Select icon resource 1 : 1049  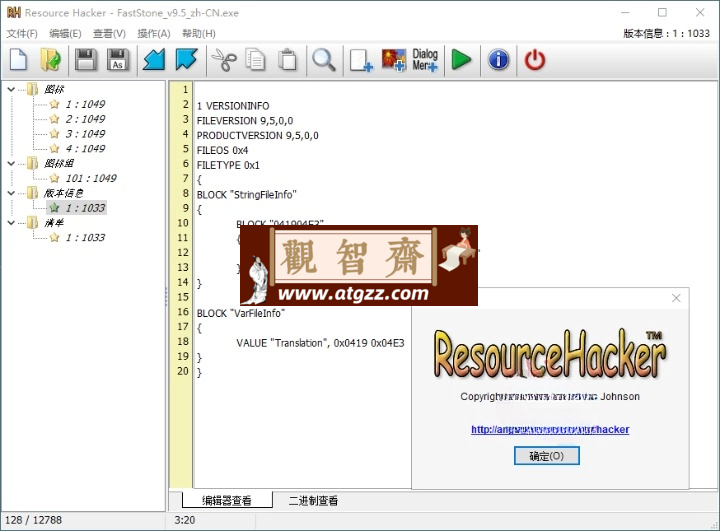85,104
